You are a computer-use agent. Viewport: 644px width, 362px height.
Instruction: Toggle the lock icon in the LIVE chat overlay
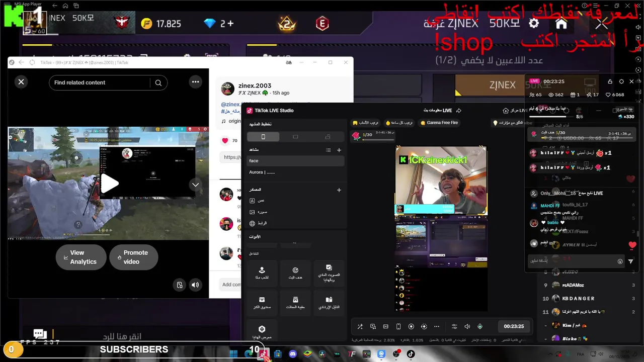[x=610, y=81]
